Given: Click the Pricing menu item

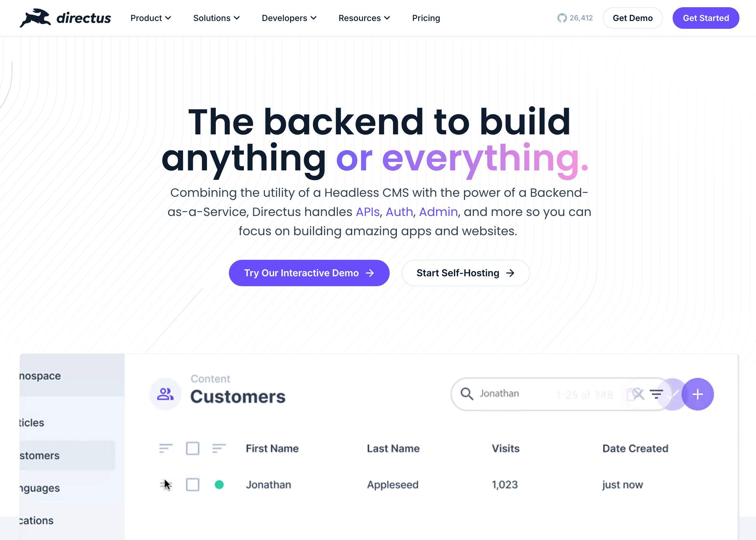Looking at the screenshot, I should tap(426, 17).
